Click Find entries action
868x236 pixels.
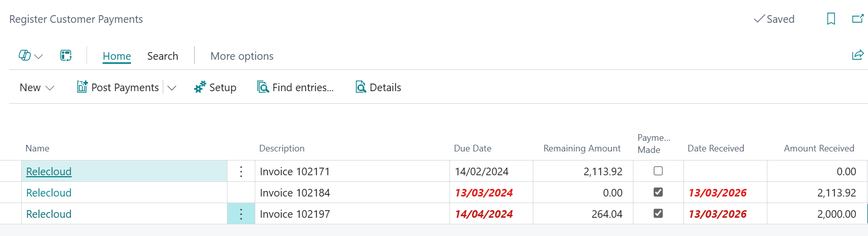click(296, 87)
